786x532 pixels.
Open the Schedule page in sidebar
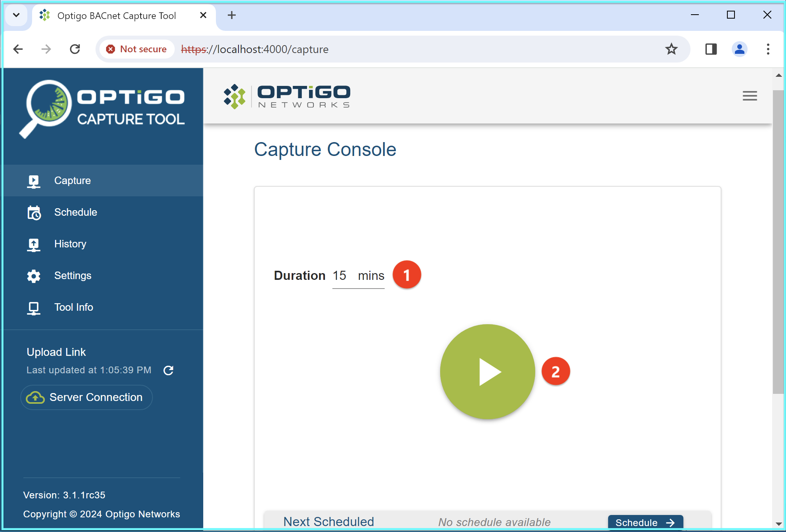tap(103, 212)
